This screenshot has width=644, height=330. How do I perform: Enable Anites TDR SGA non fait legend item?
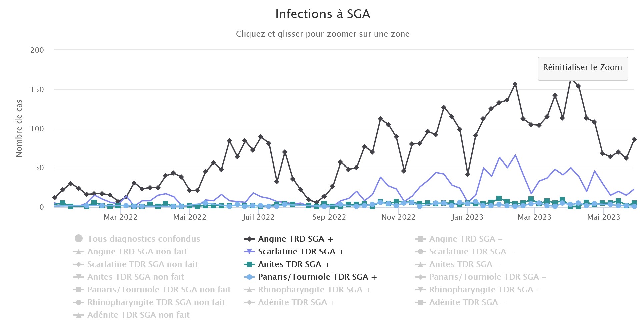(135, 277)
